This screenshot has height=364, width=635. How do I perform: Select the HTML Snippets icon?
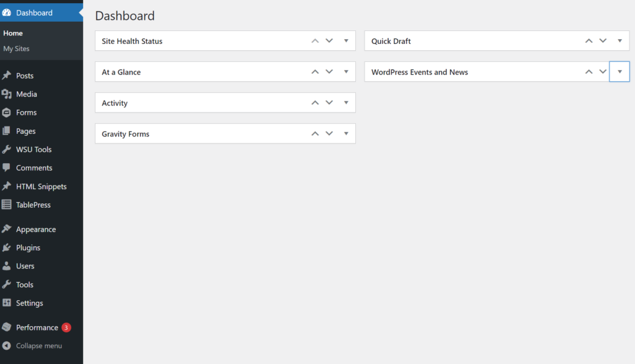tap(9, 186)
